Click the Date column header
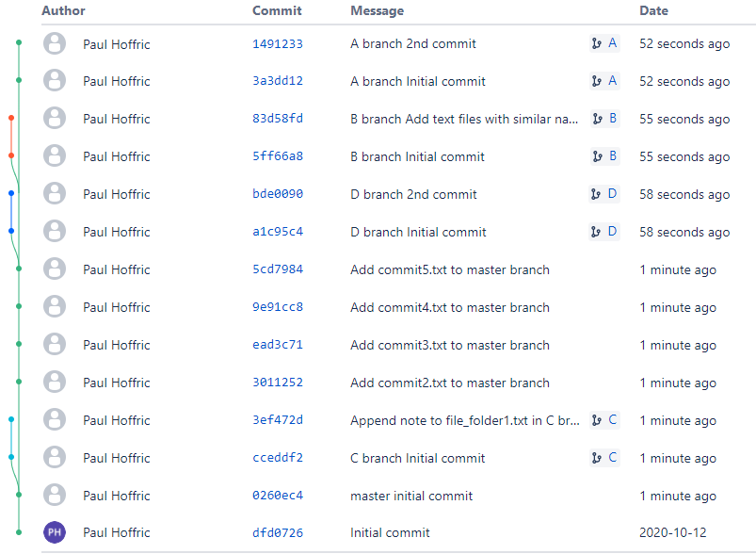 tap(653, 11)
